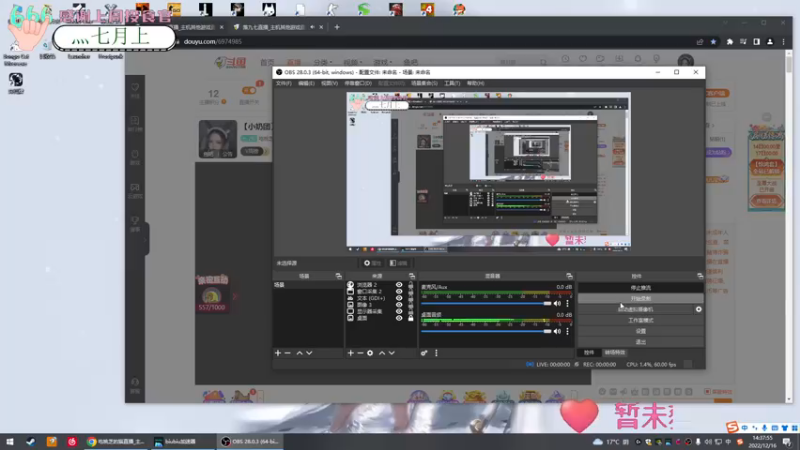
Task: Toggle visibility of the 图像 3 source
Action: click(399, 305)
